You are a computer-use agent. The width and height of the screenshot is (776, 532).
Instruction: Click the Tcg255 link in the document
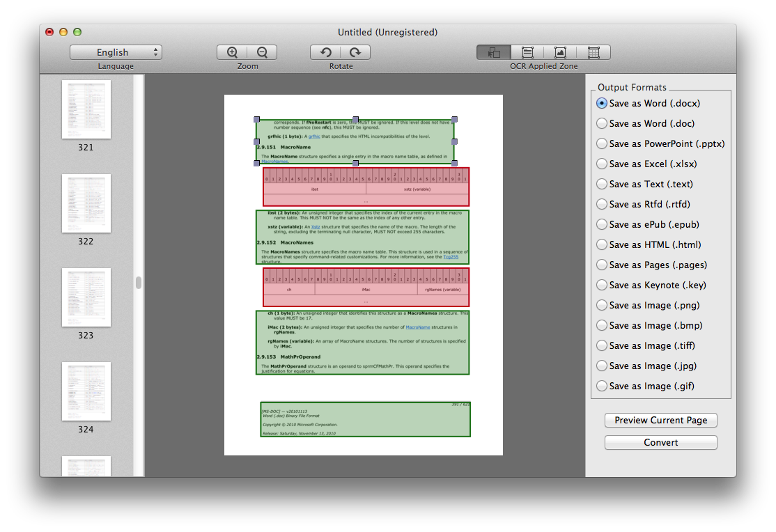[451, 257]
